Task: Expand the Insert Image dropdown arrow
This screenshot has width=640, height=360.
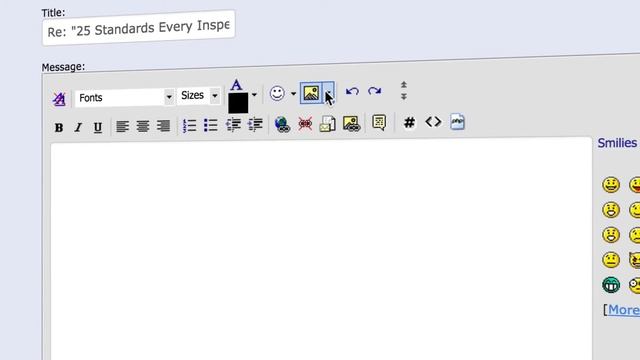Action: (x=329, y=93)
